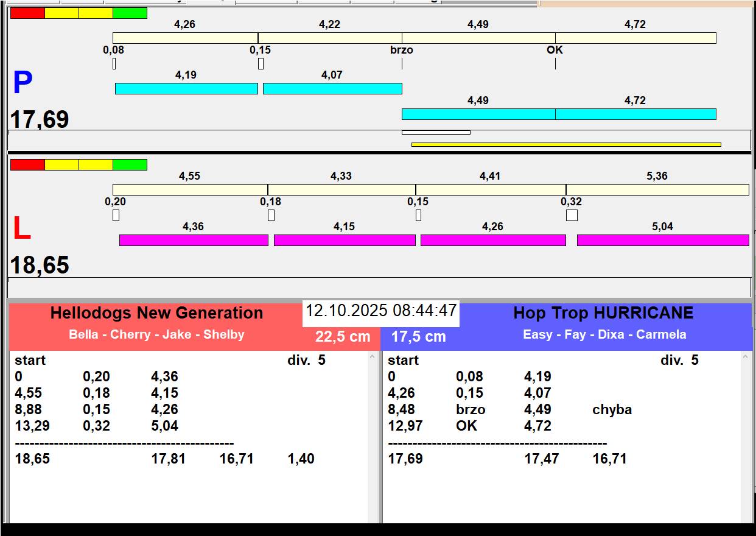Click the green start light in lane P

pyautogui.click(x=130, y=13)
